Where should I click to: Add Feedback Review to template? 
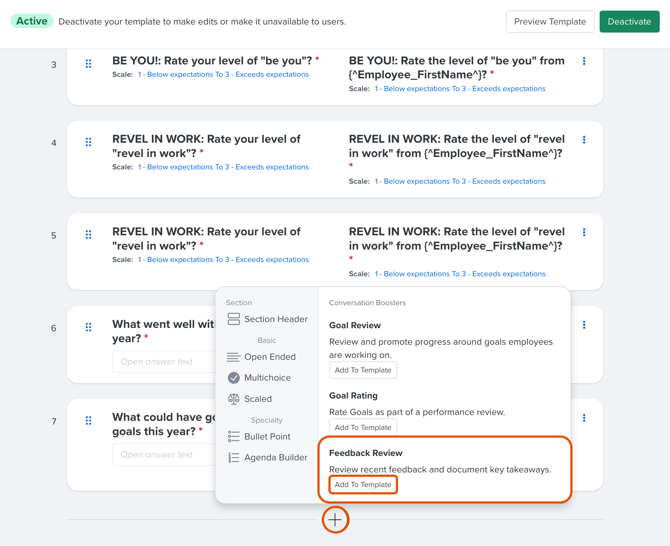[363, 485]
